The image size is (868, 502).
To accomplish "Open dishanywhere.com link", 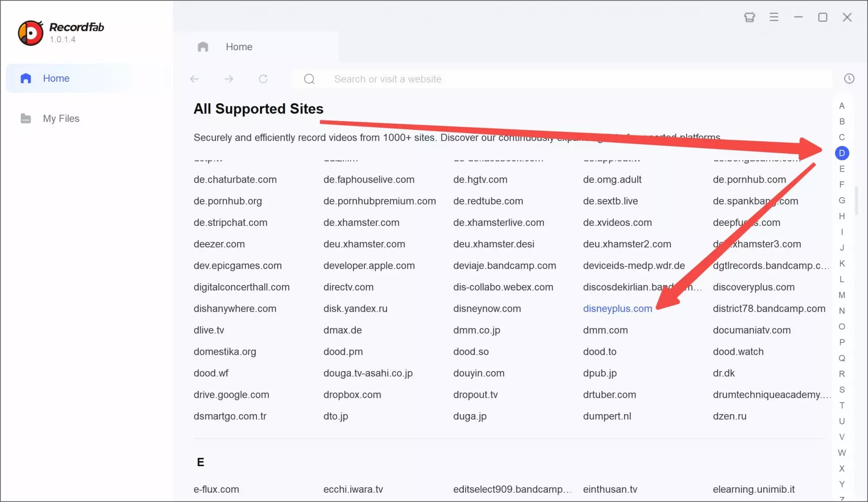I will click(235, 309).
